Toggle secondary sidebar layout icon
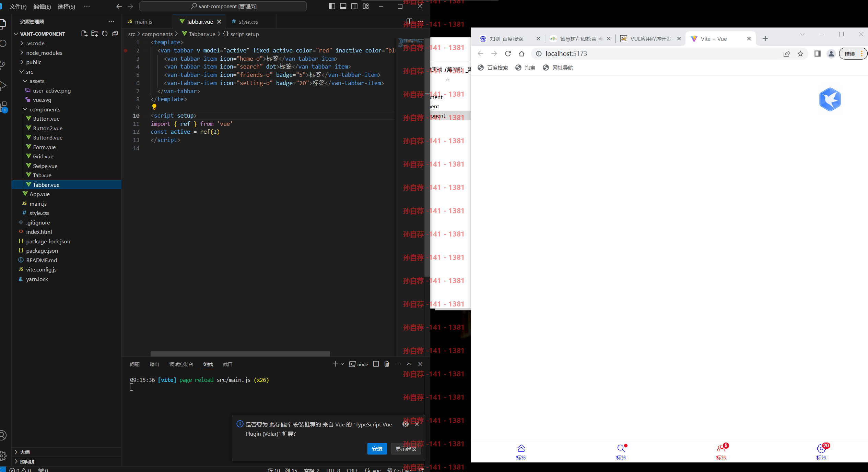 (x=354, y=6)
